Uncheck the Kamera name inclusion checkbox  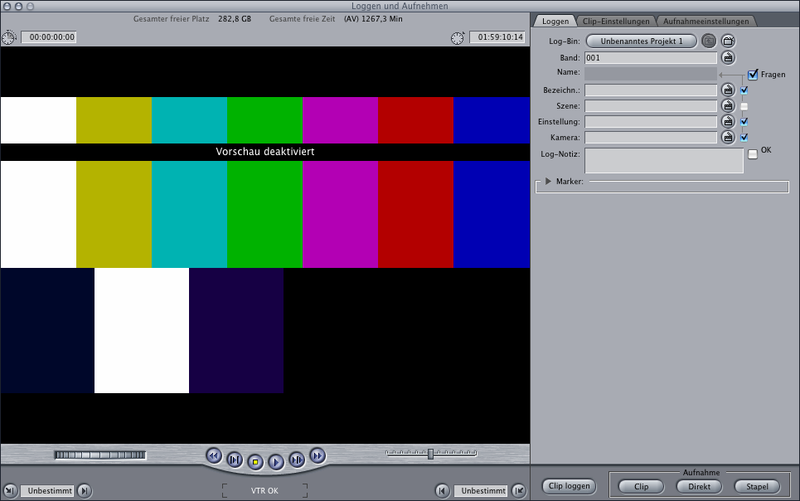tap(744, 137)
